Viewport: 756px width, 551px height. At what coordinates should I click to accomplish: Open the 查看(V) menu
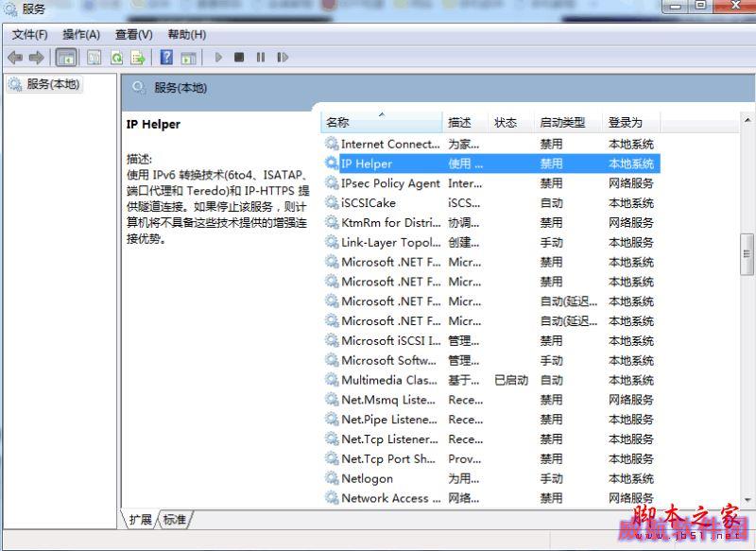133,35
